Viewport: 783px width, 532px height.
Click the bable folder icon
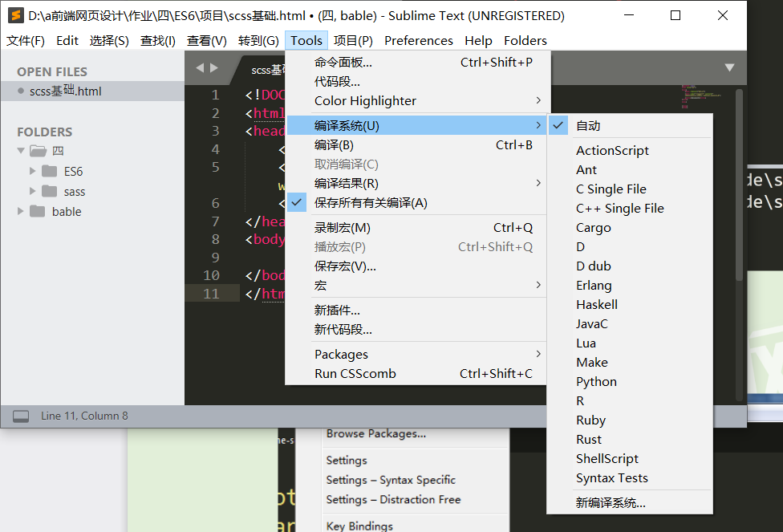[x=38, y=211]
